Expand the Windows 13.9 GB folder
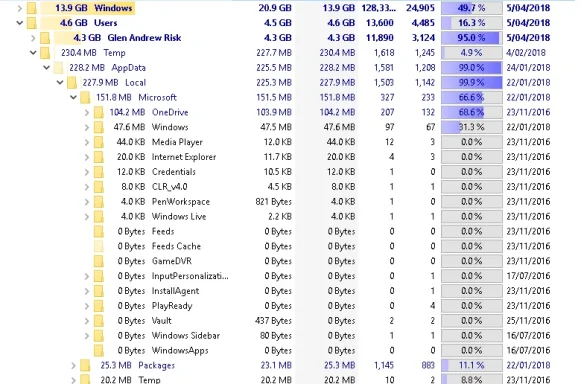Image resolution: width=581 pixels, height=384 pixels. tap(20, 8)
